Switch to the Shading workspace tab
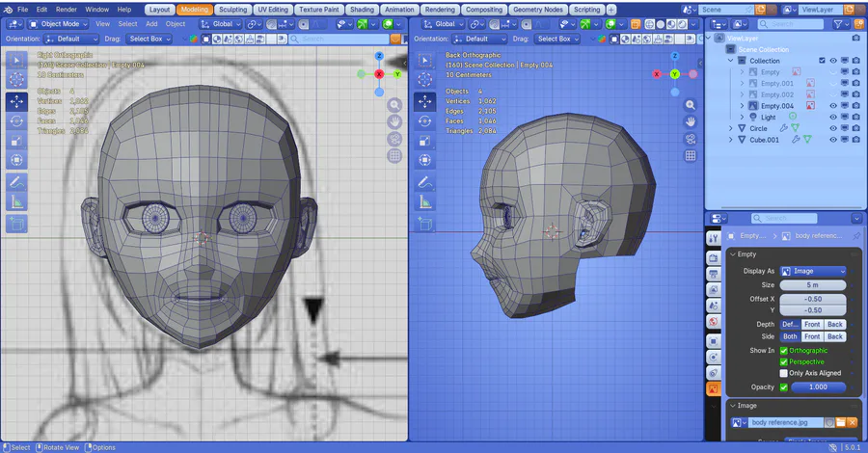The width and height of the screenshot is (868, 453). pos(362,10)
